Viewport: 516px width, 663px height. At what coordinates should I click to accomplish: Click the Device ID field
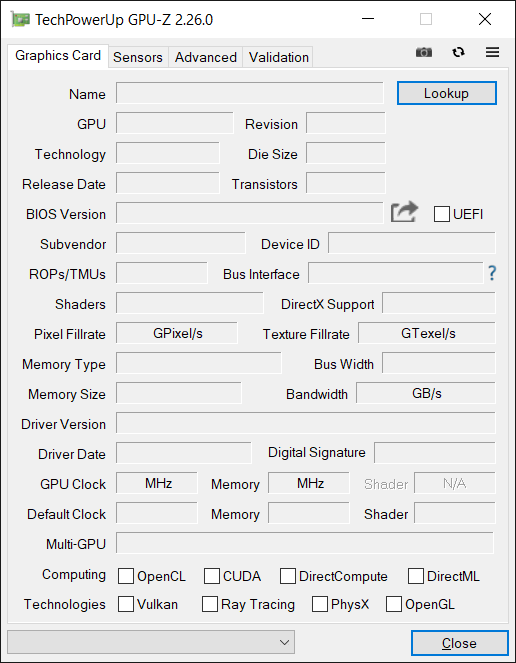(412, 243)
